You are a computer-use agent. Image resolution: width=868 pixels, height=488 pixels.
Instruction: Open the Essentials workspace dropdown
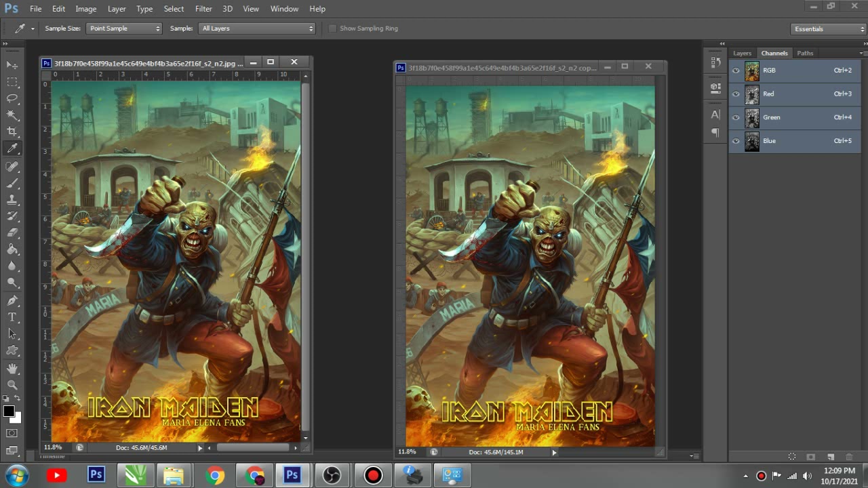829,29
